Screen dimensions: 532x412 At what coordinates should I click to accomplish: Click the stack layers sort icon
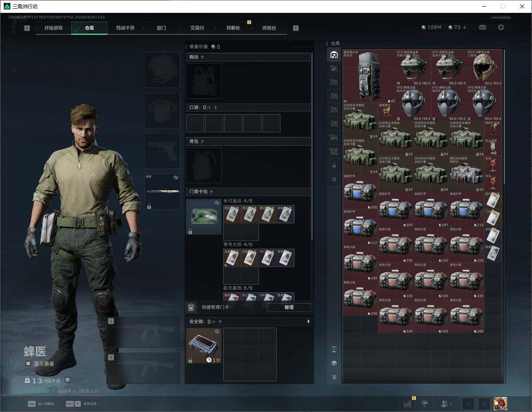(x=334, y=363)
